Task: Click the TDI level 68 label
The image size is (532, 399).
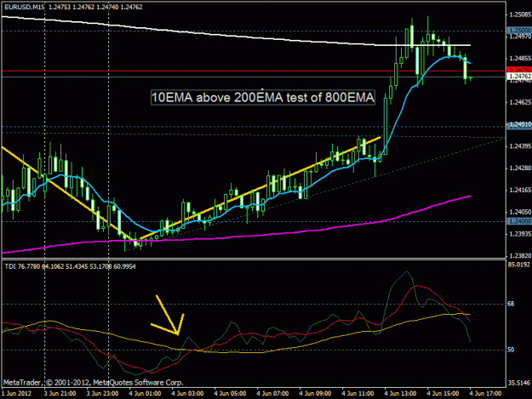Action: pyautogui.click(x=511, y=304)
